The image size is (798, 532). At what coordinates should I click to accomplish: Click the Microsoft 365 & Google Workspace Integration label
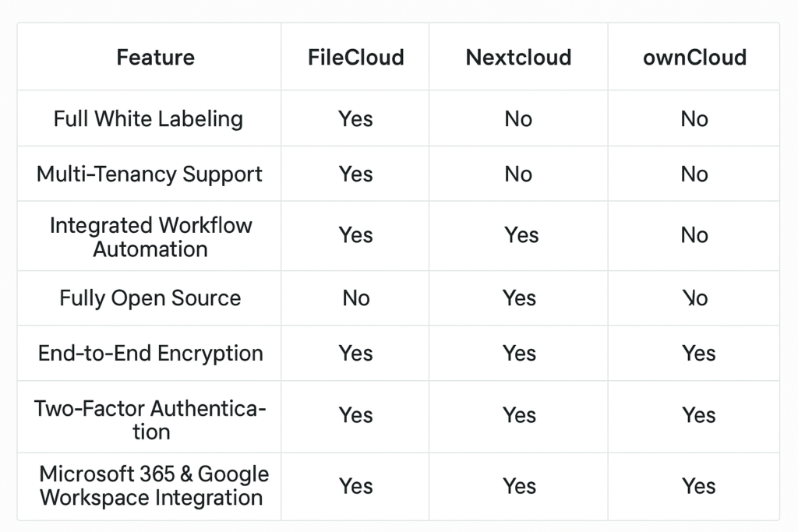point(154,485)
